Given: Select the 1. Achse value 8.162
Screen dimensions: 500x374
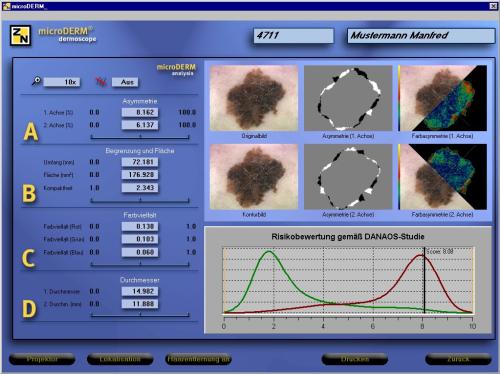Looking at the screenshot, I should click(140, 112).
